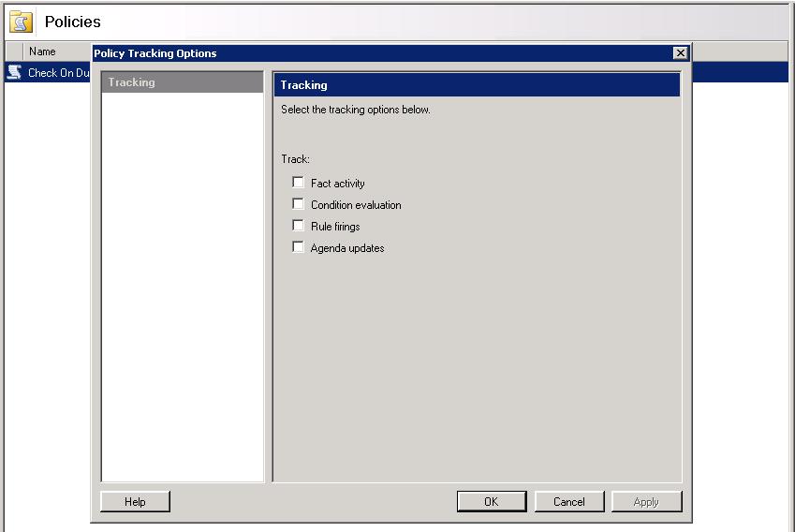Enable Agenda updates tracking
The height and width of the screenshot is (532, 795).
298,247
